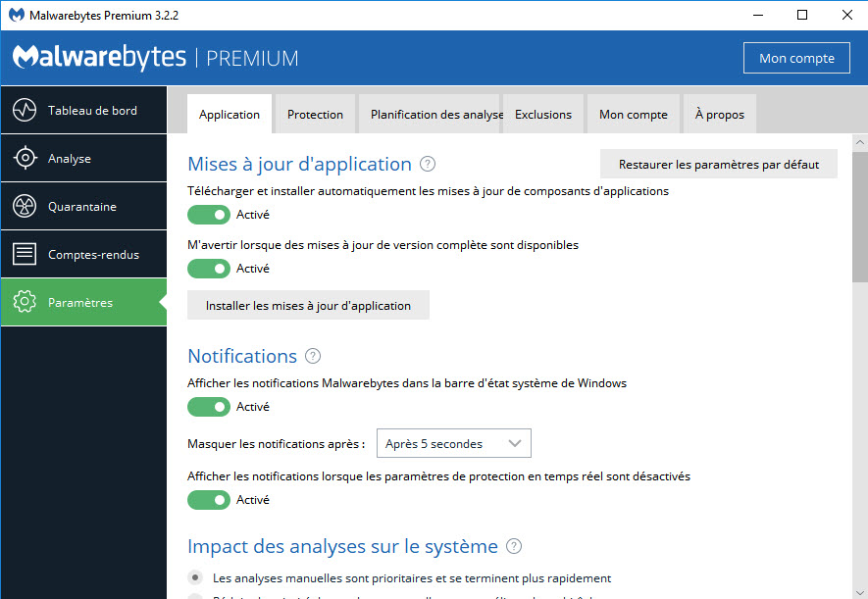
Task: Click help icon next to Notifications heading
Action: tap(313, 356)
